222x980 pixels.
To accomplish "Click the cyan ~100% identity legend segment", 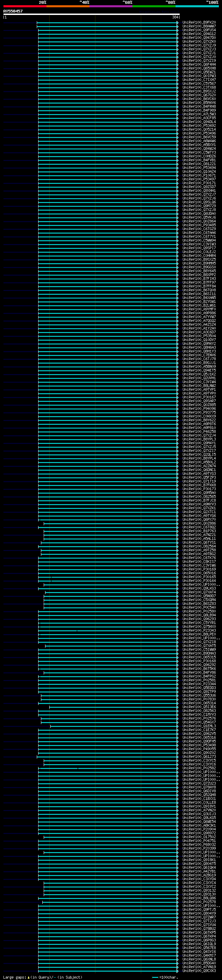I will (197, 6).
